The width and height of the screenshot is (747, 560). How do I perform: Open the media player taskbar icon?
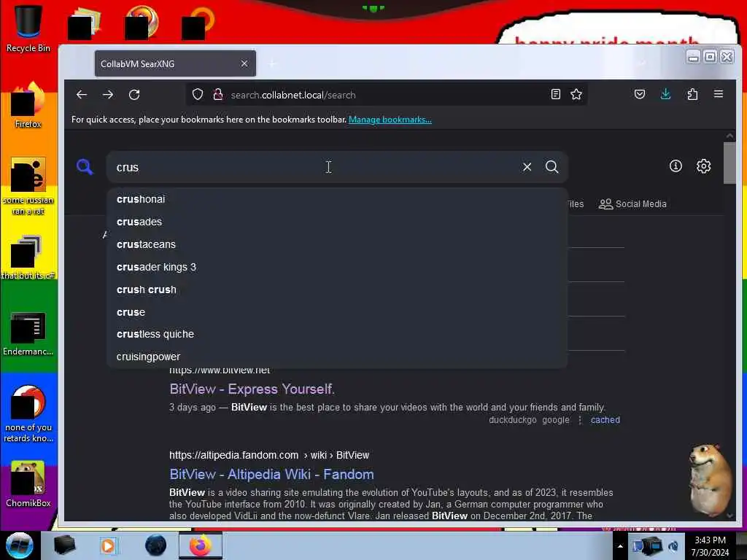[108, 545]
